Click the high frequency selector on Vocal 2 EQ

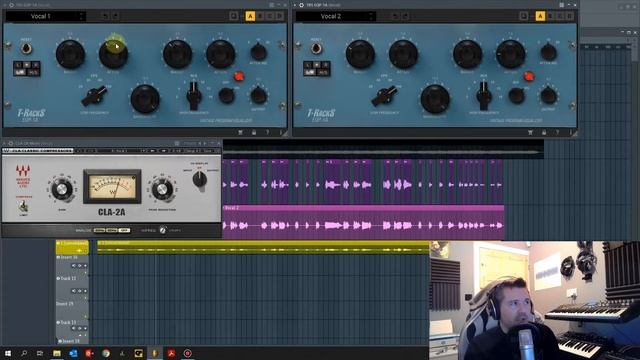pyautogui.click(x=484, y=96)
